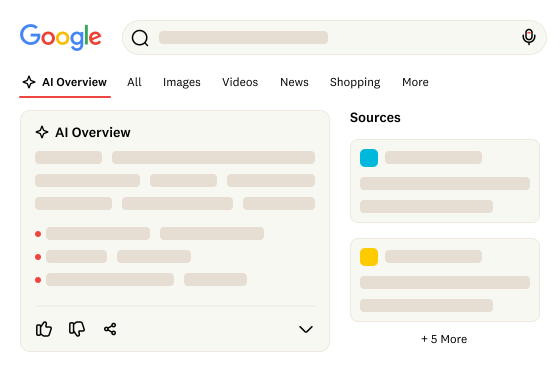This screenshot has height=372, width=560.
Task: Click the blue source favicon
Action: point(369,158)
